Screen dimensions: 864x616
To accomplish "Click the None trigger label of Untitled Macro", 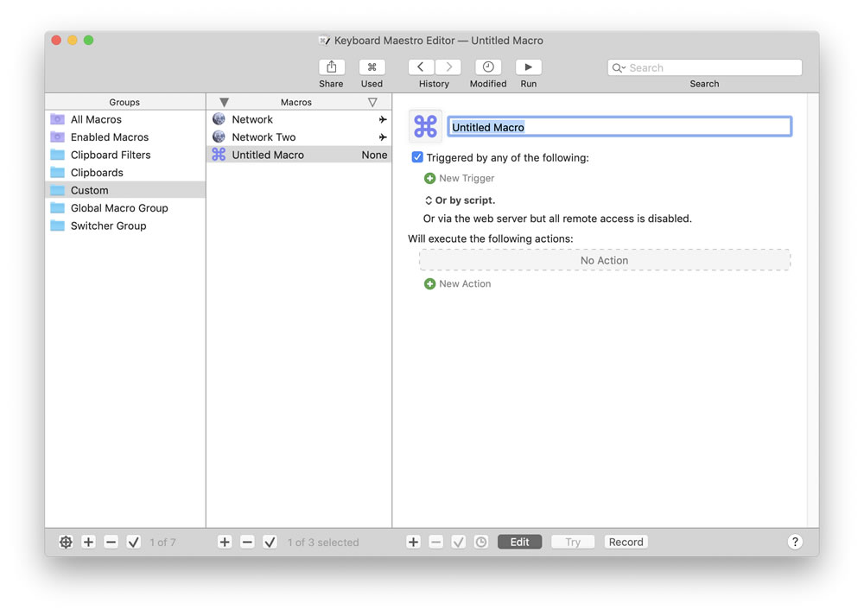I will coord(374,156).
